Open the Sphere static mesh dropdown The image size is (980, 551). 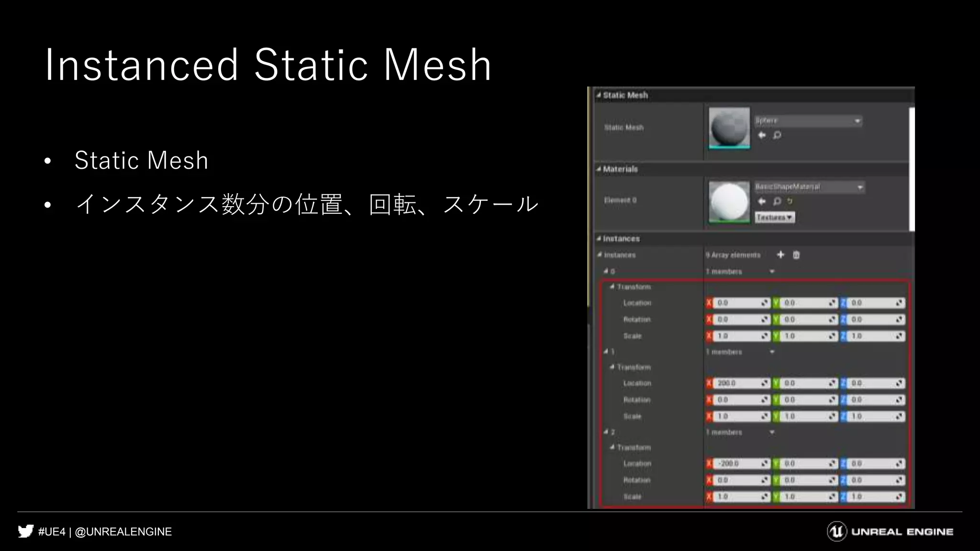click(808, 121)
